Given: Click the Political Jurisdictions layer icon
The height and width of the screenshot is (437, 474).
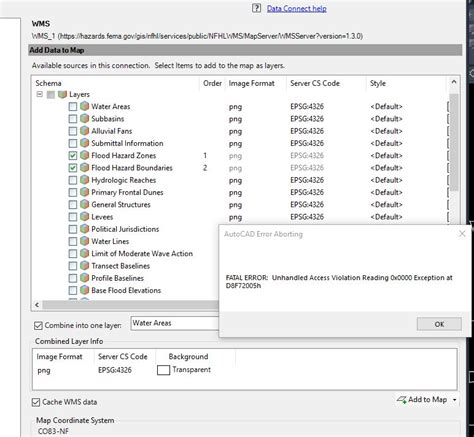Looking at the screenshot, I should tap(85, 229).
